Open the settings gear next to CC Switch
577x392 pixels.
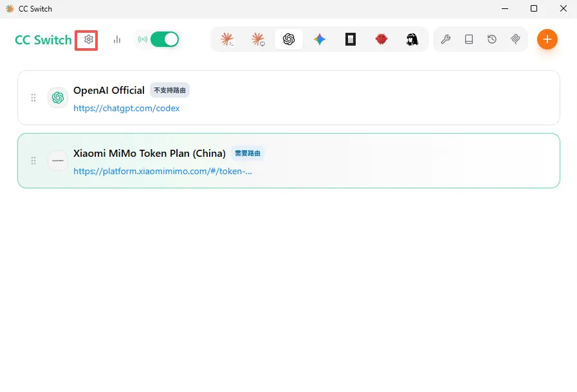pyautogui.click(x=88, y=39)
